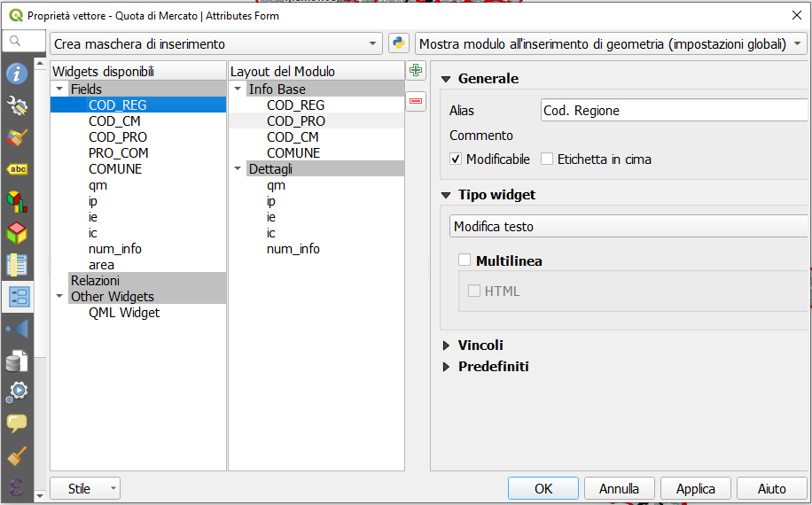Open the Attributes Form icon in sidebar
Image resolution: width=812 pixels, height=505 pixels.
[20, 297]
